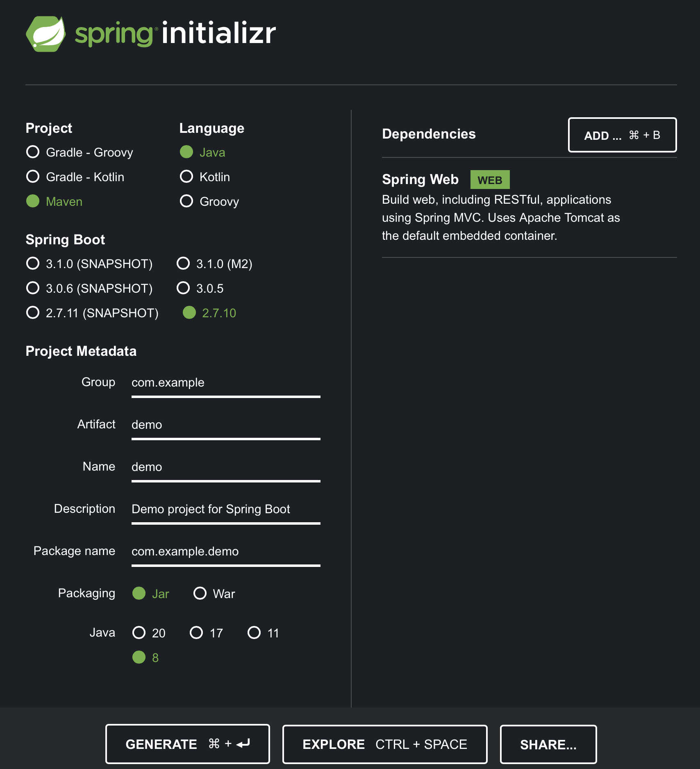The height and width of the screenshot is (769, 700).
Task: Select Java version 8
Action: (x=145, y=658)
